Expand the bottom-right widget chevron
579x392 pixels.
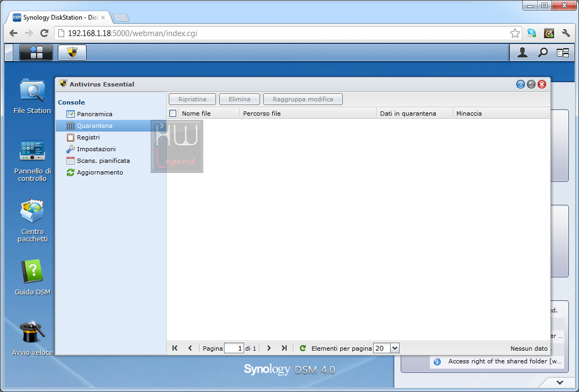tap(560, 382)
